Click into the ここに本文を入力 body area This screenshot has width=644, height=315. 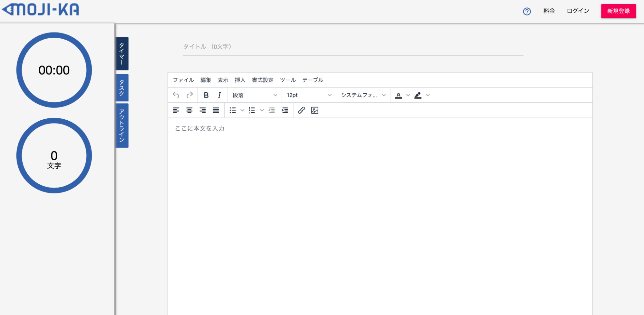380,216
